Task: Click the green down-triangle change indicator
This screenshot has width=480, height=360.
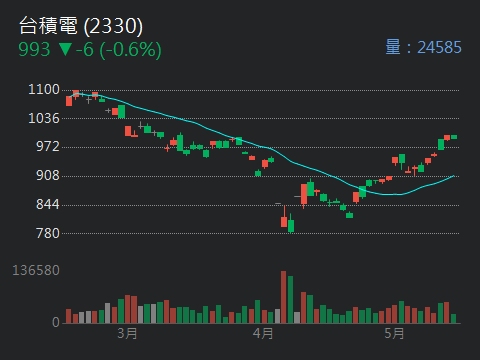Action: point(65,49)
